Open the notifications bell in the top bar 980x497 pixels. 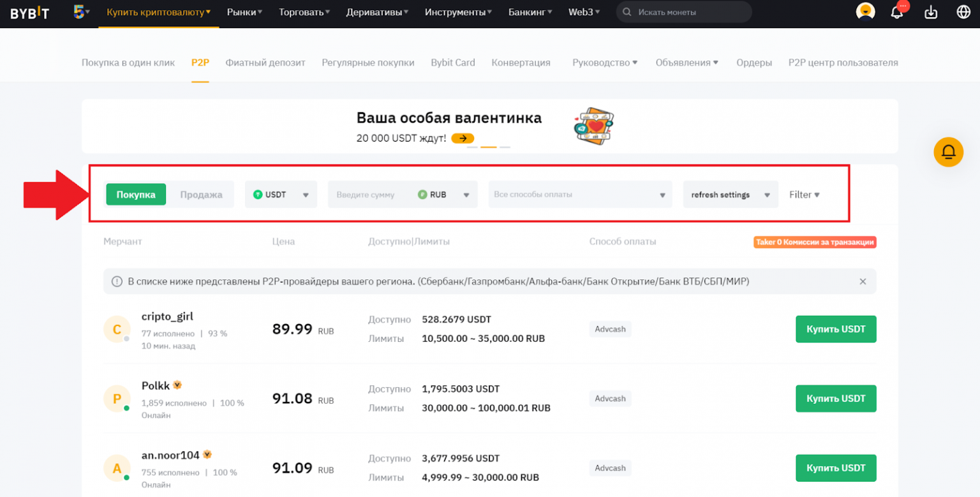pyautogui.click(x=897, y=12)
